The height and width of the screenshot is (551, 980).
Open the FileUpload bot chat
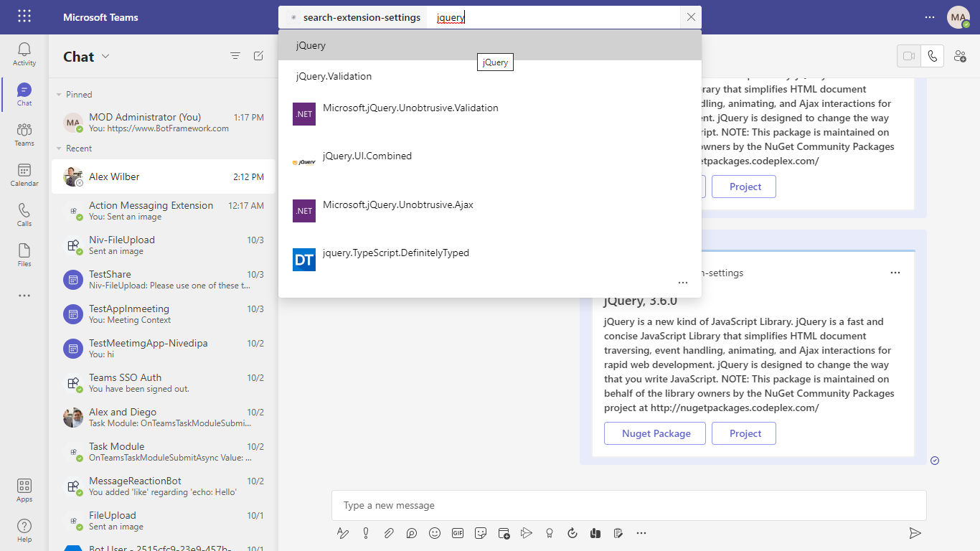(163, 521)
